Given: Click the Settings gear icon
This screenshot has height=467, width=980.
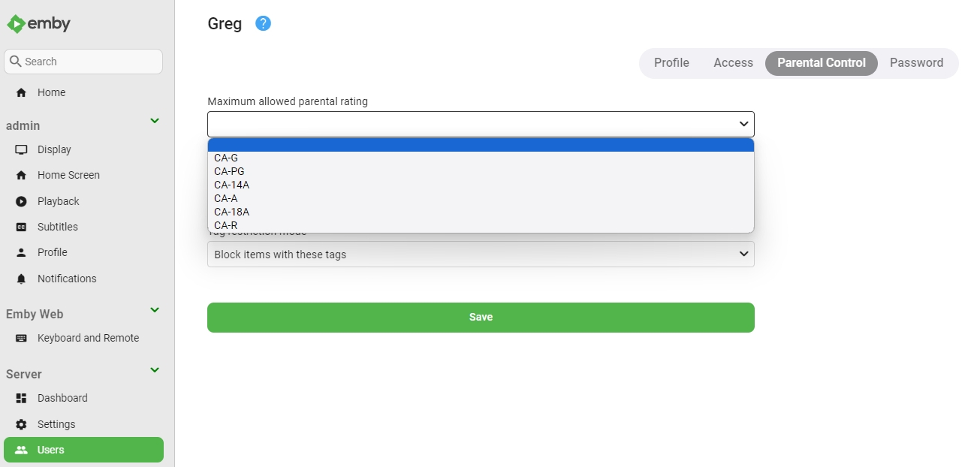Looking at the screenshot, I should (x=21, y=424).
